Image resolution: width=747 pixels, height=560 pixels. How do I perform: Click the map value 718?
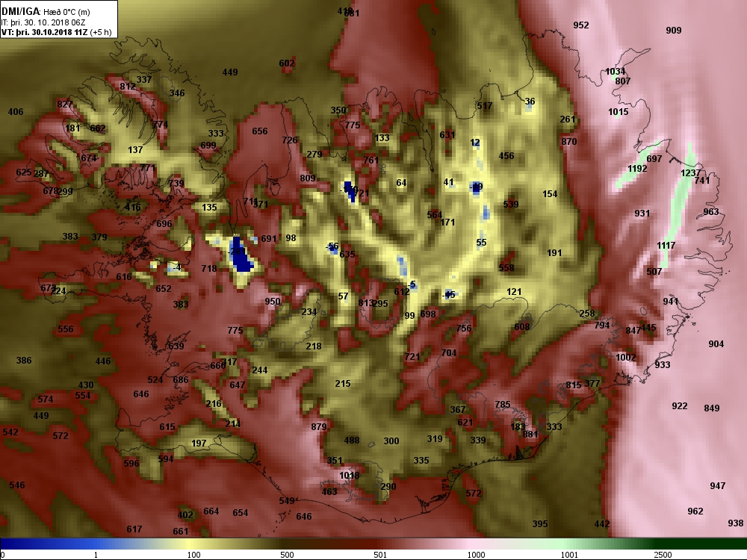(x=208, y=269)
